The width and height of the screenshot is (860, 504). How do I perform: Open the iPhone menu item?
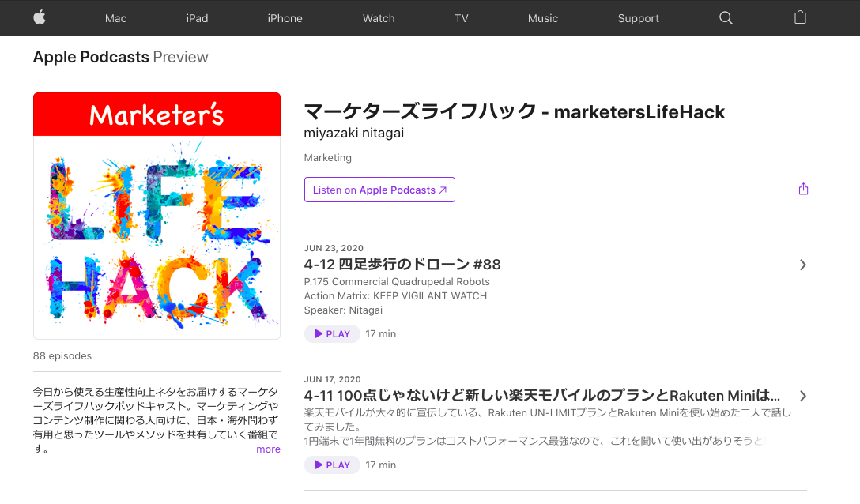[x=285, y=18]
